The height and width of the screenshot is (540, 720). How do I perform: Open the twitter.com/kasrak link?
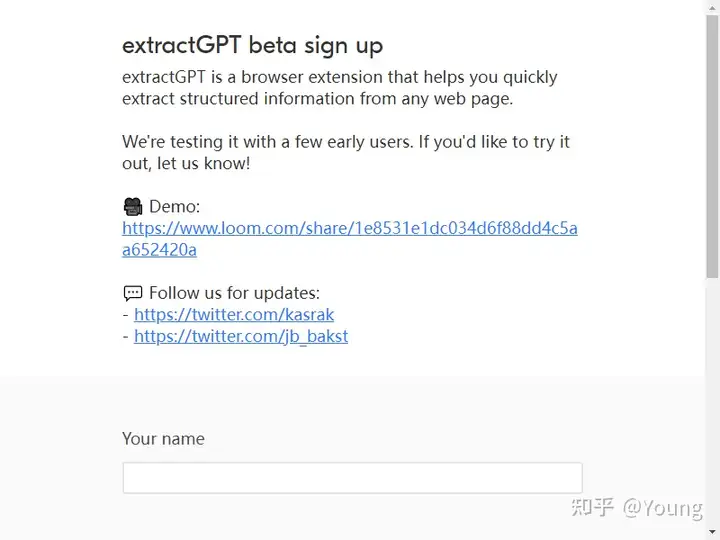point(234,315)
